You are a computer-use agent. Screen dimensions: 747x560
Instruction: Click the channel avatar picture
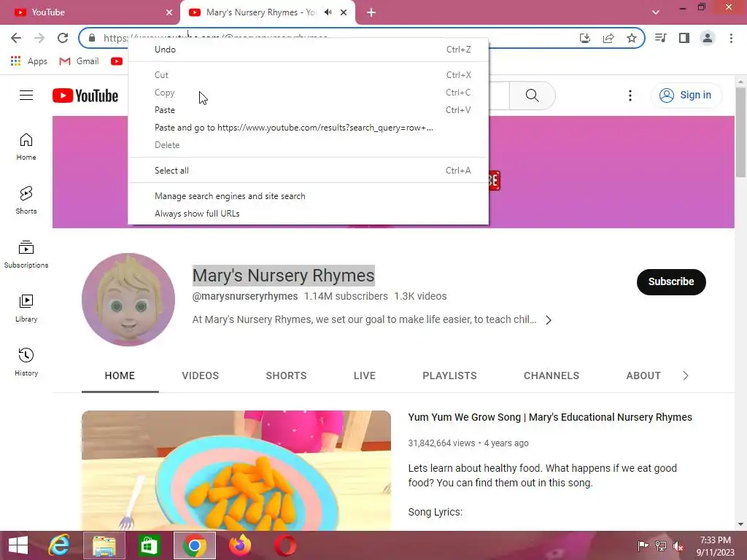tap(128, 300)
